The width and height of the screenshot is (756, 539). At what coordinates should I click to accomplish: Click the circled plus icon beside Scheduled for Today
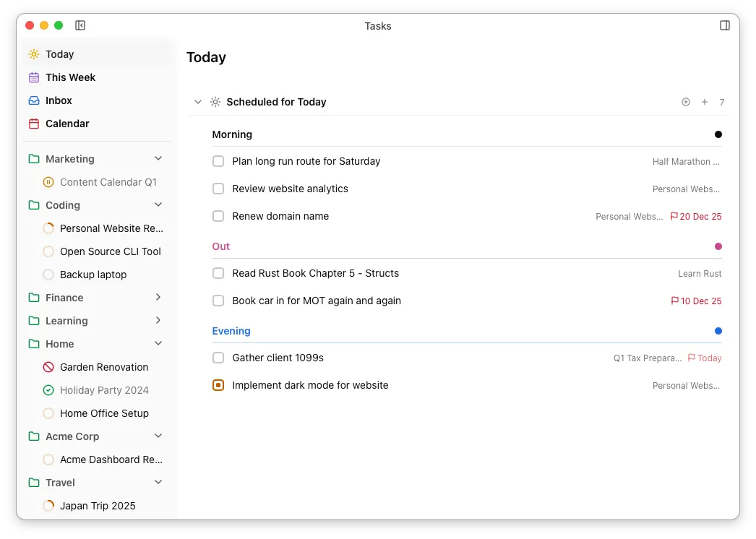[686, 102]
